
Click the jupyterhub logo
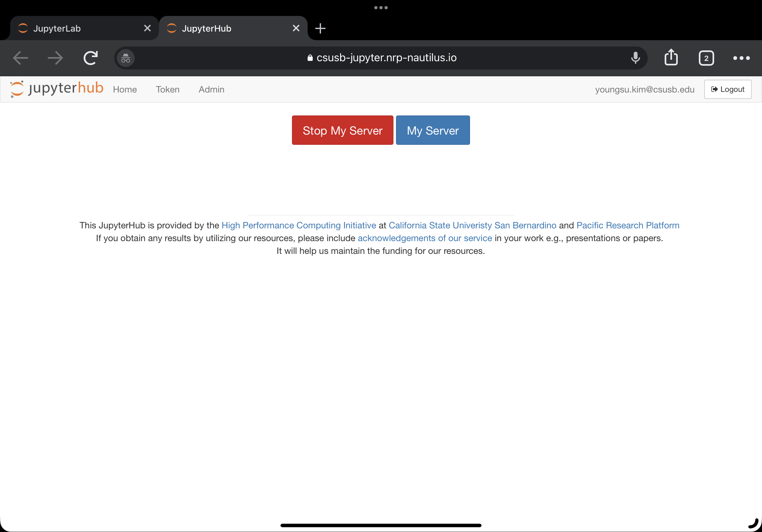(56, 89)
